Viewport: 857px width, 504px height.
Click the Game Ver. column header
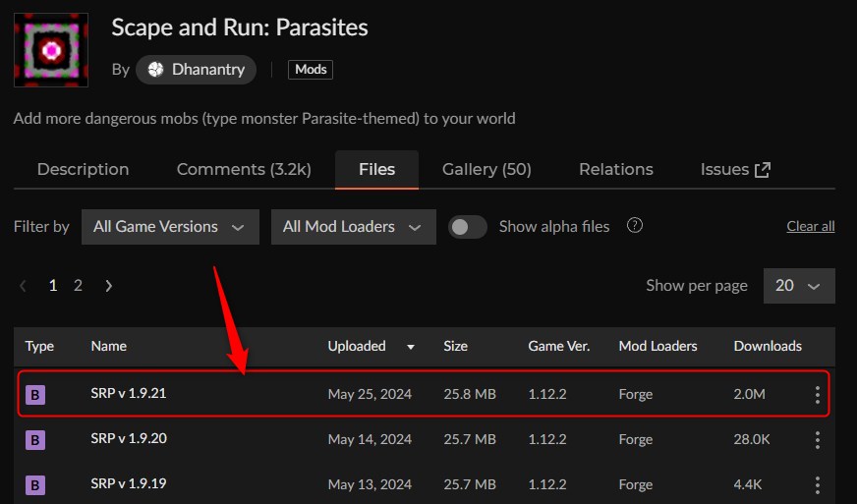558,346
